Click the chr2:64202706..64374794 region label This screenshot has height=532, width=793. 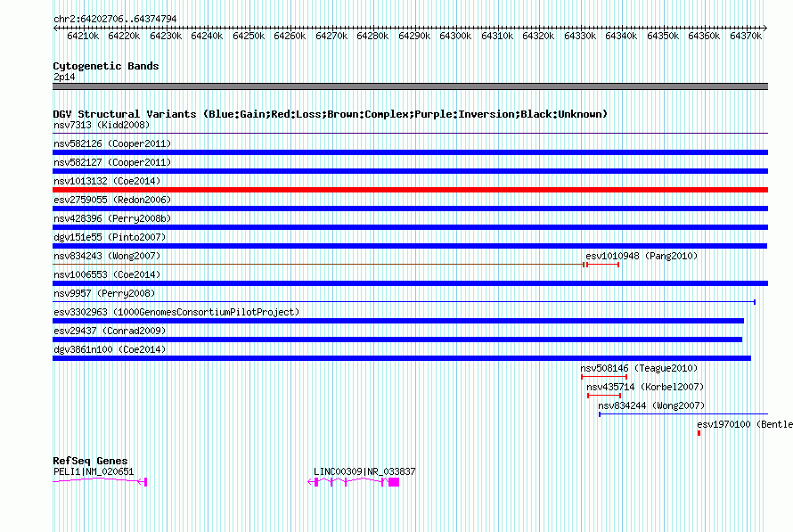115,19
